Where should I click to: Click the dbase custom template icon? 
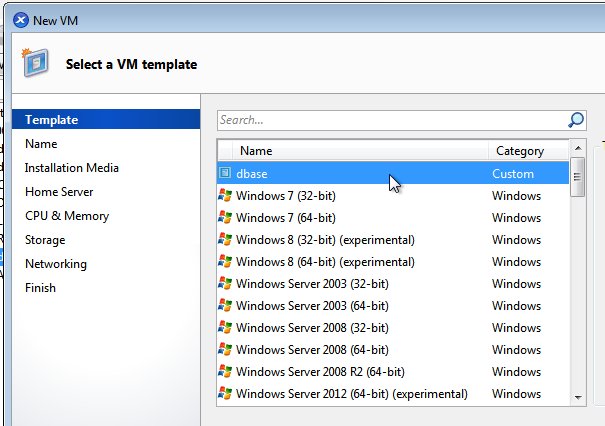pos(225,173)
